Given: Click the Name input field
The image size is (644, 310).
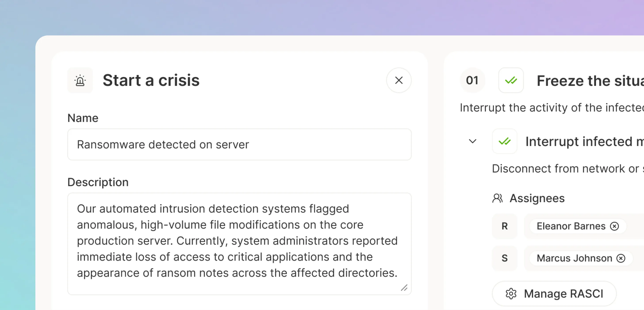Looking at the screenshot, I should tap(239, 145).
